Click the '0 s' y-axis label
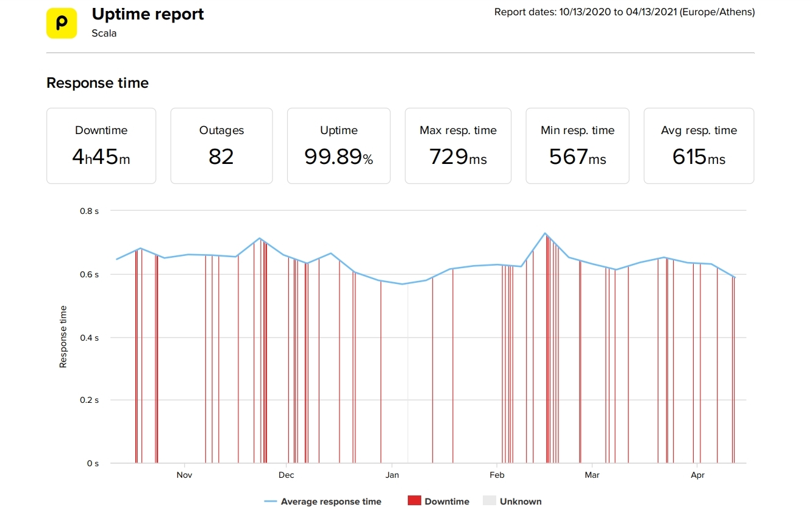 coord(93,463)
